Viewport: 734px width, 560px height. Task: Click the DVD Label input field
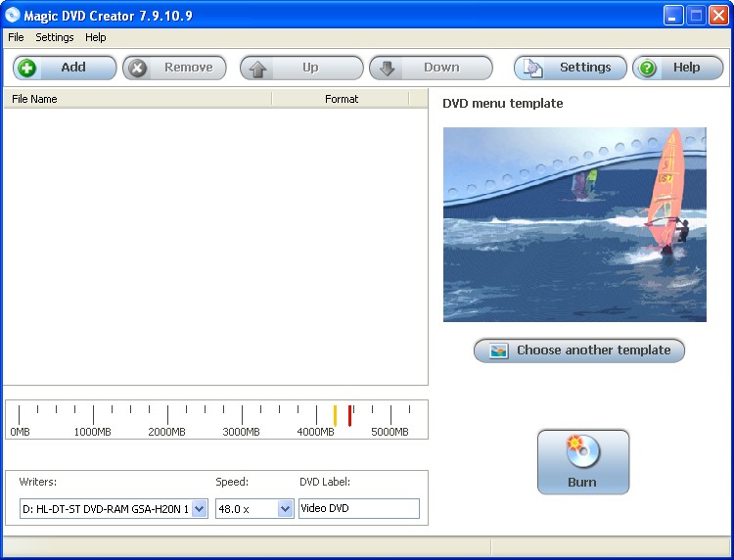click(x=359, y=508)
